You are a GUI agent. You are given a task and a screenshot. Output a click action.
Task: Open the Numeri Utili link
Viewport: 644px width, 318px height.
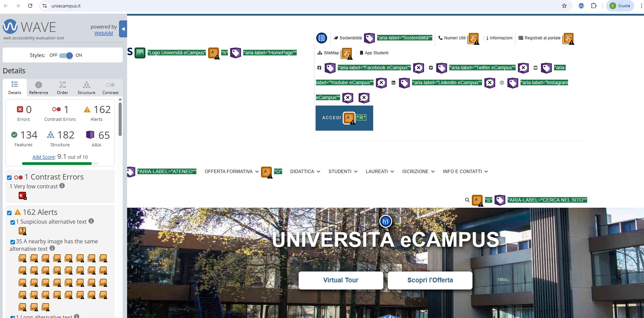(x=452, y=38)
